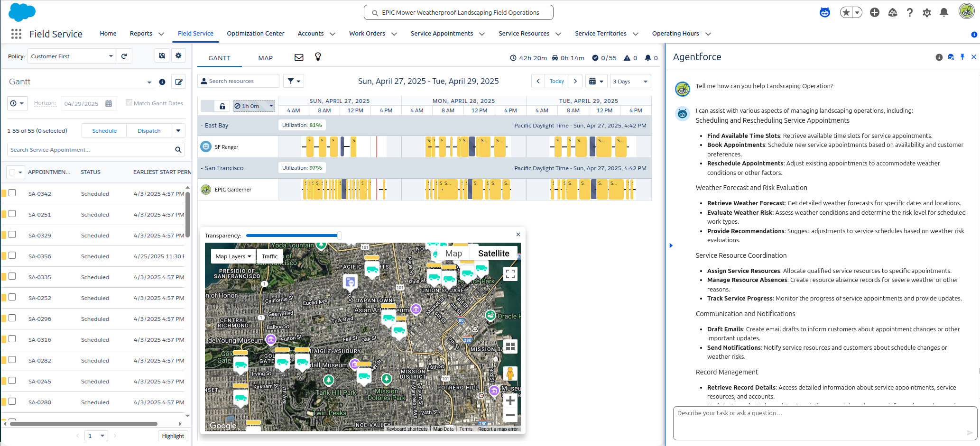Enter fullscreen on the map
The width and height of the screenshot is (980, 446).
click(x=510, y=274)
